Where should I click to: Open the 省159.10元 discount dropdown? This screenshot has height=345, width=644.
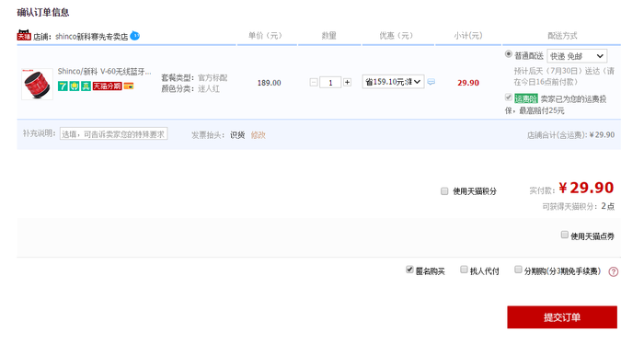pyautogui.click(x=393, y=81)
